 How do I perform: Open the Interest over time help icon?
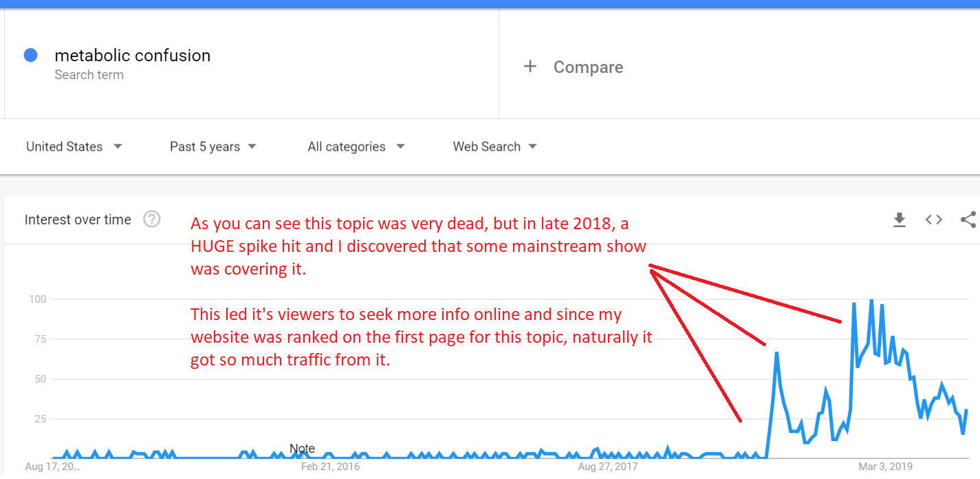(151, 220)
